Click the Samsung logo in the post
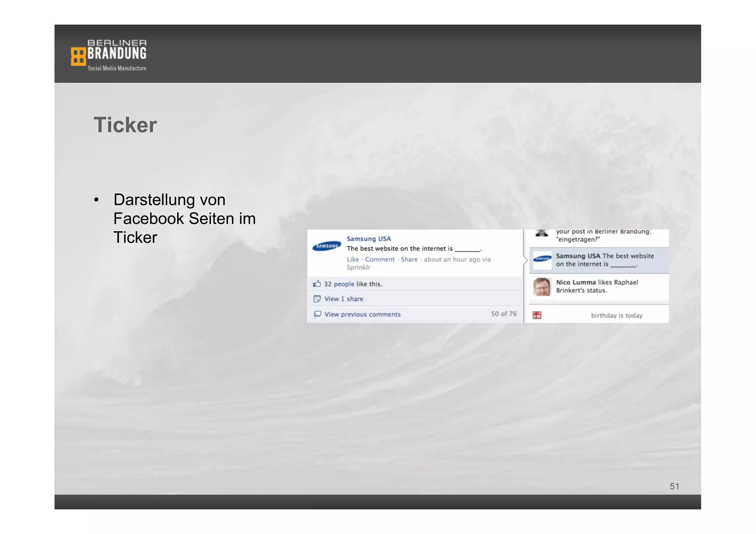 [x=327, y=246]
